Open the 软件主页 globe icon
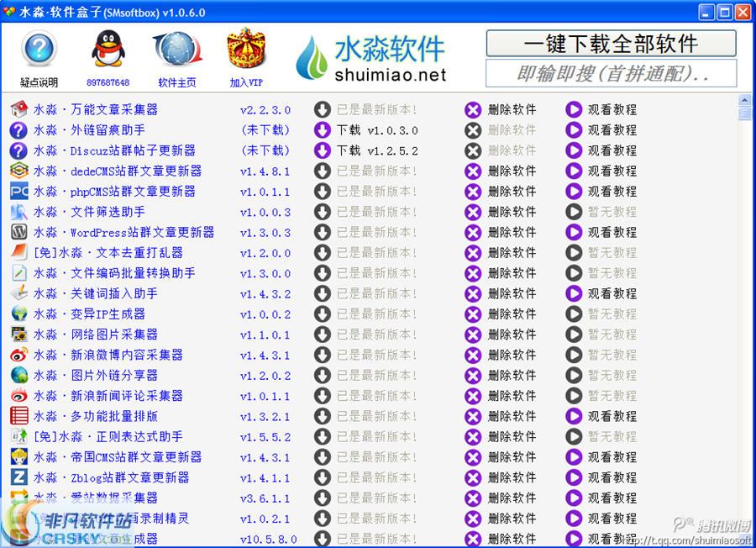756x548 pixels. click(177, 48)
